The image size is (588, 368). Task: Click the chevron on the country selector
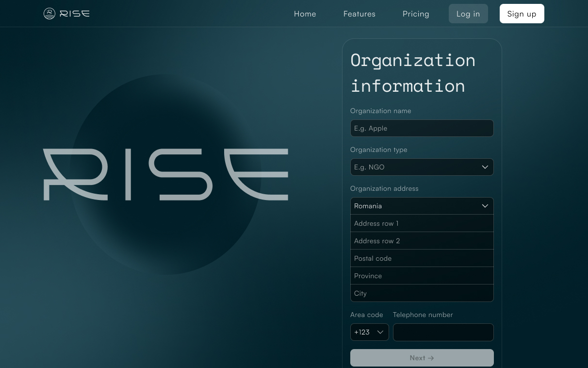click(485, 206)
